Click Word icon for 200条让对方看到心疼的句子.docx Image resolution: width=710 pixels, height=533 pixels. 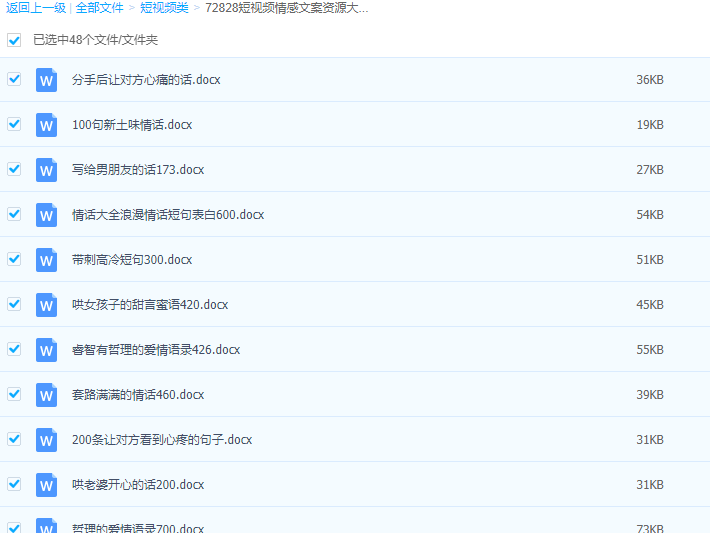click(x=46, y=440)
